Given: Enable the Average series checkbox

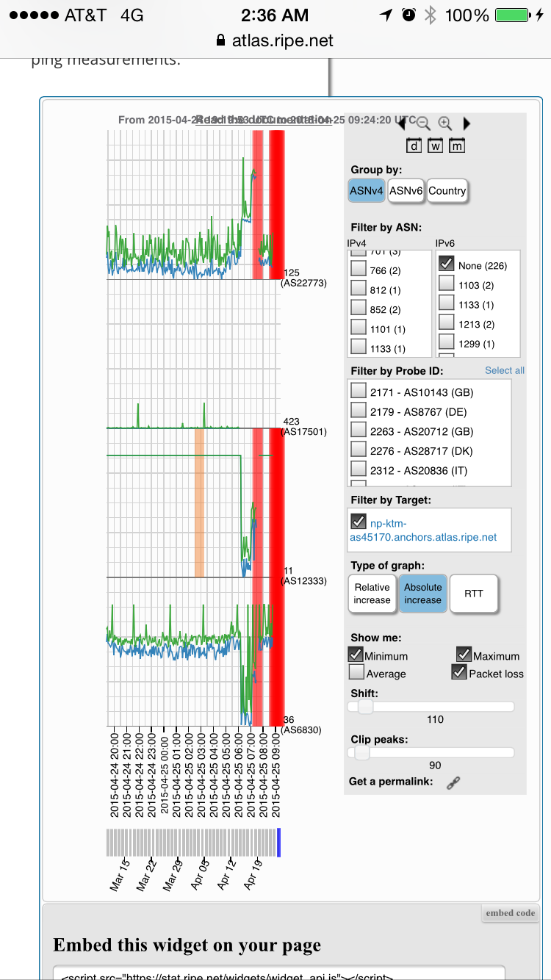Looking at the screenshot, I should coord(356,672).
